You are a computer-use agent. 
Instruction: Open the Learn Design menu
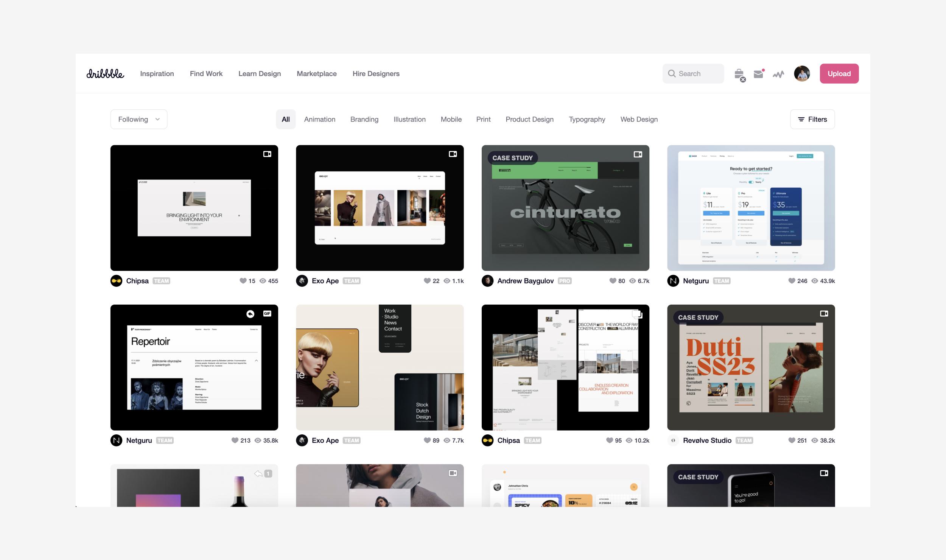260,74
